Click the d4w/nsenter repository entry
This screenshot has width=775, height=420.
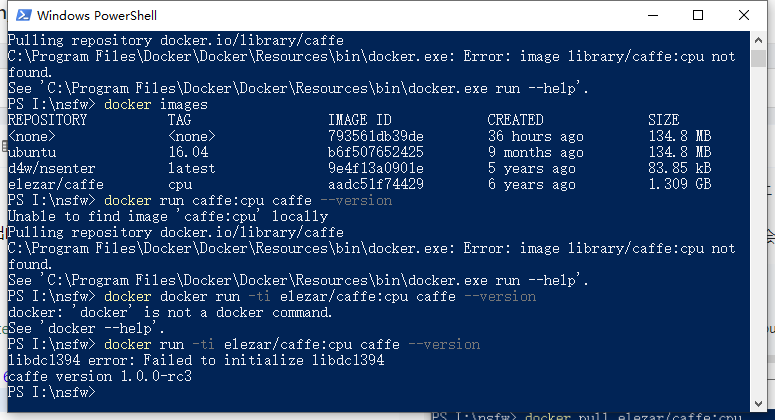click(x=51, y=168)
